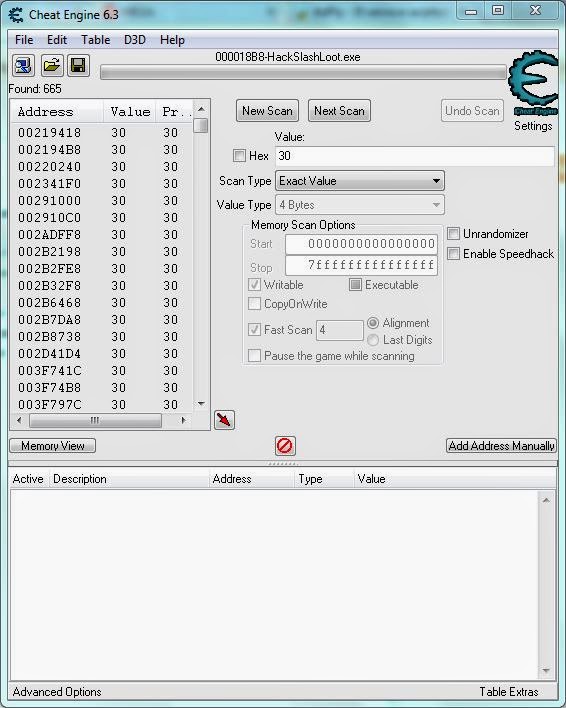Select the Last Digits radio button
The width and height of the screenshot is (566, 708).
373,340
